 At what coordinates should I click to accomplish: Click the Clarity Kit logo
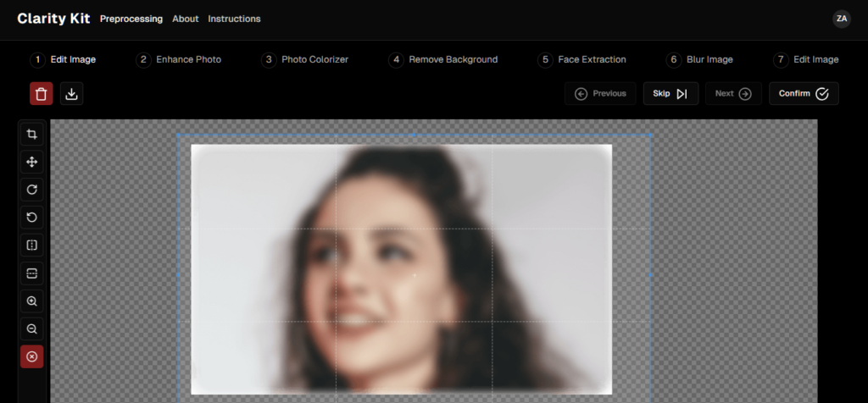53,19
